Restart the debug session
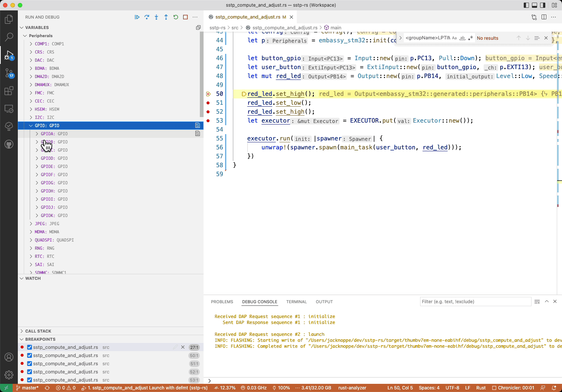 pyautogui.click(x=176, y=17)
